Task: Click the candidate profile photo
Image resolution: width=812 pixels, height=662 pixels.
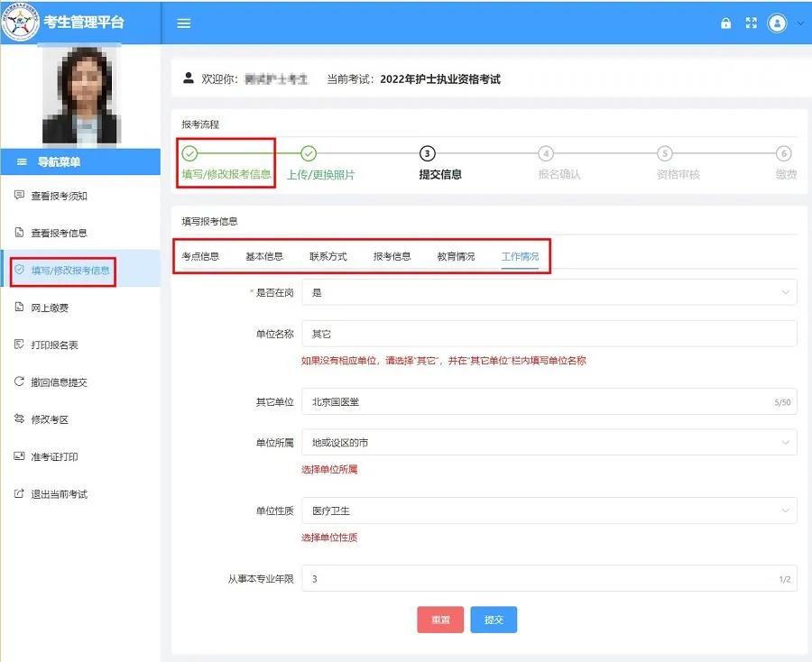Action: click(x=79, y=97)
